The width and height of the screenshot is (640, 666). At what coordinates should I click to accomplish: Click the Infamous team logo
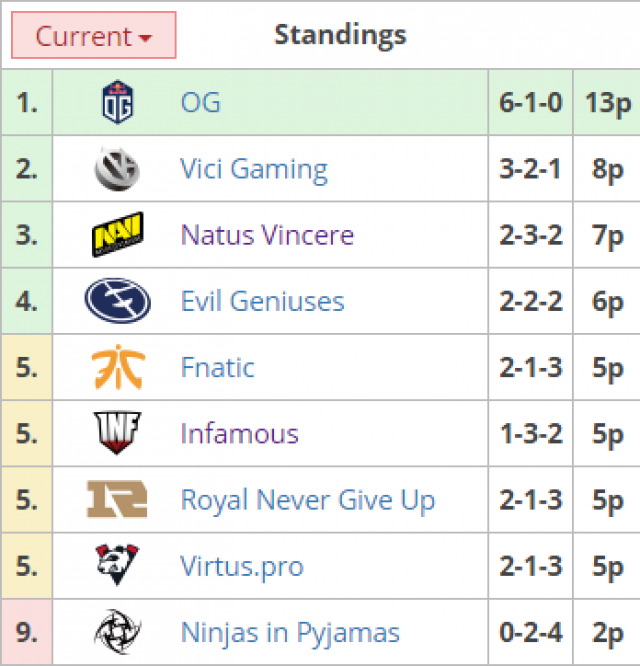pyautogui.click(x=118, y=433)
